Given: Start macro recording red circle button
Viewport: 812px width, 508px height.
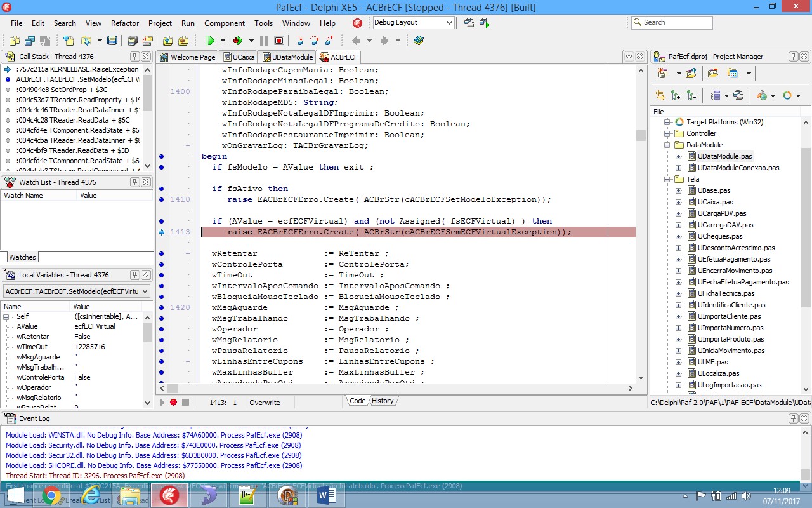Looking at the screenshot, I should (173, 402).
